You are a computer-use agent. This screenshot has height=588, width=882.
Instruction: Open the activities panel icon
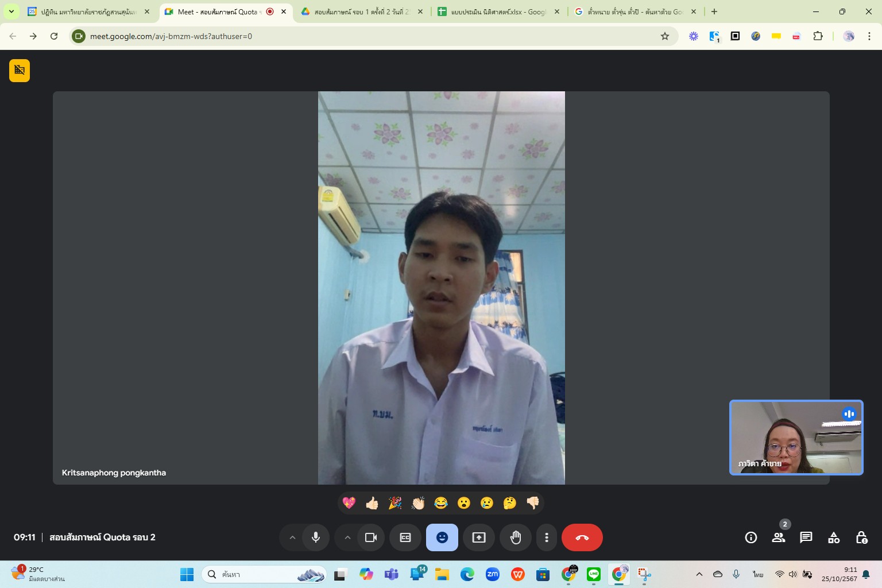[833, 537]
